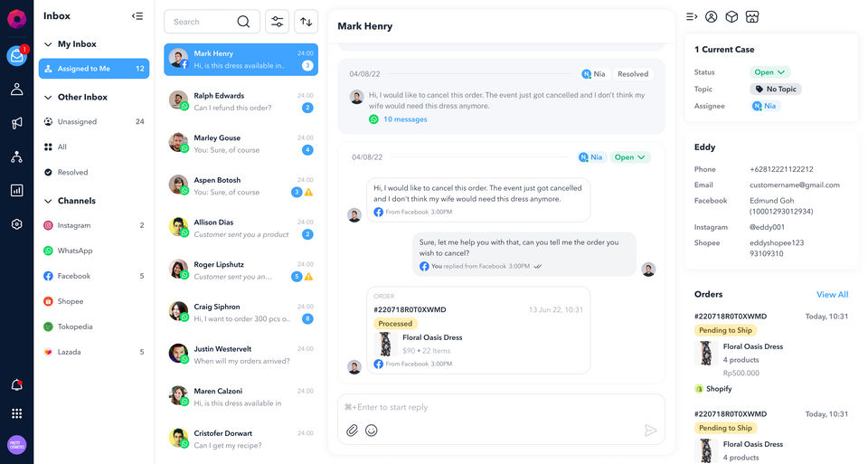
Task: Open the settings gear icon in sidebar
Action: (x=16, y=224)
